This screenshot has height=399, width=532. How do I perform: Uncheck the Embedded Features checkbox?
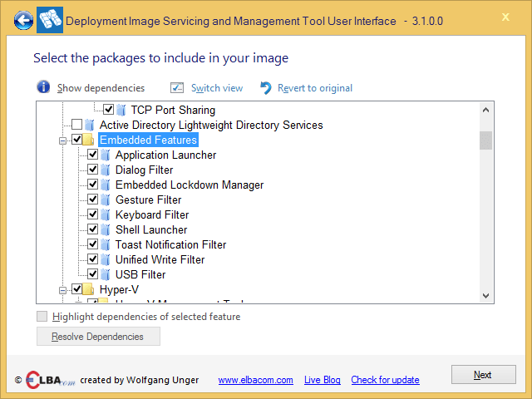pyautogui.click(x=77, y=139)
